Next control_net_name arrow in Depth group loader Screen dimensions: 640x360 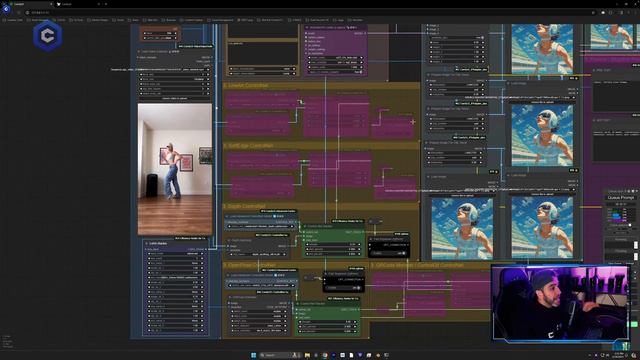(x=292, y=227)
